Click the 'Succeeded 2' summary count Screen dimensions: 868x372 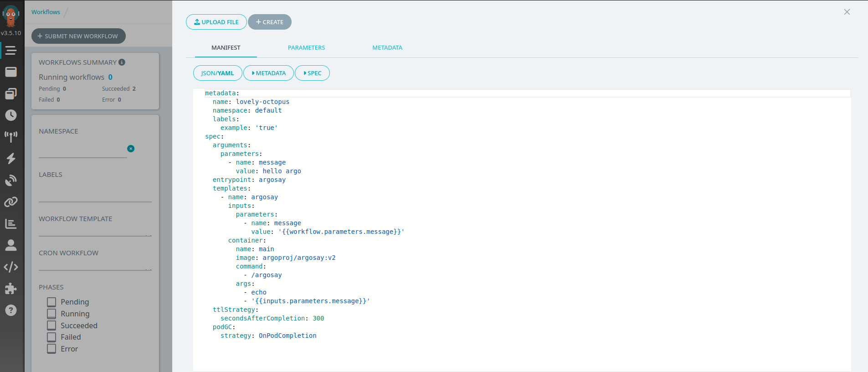(119, 89)
